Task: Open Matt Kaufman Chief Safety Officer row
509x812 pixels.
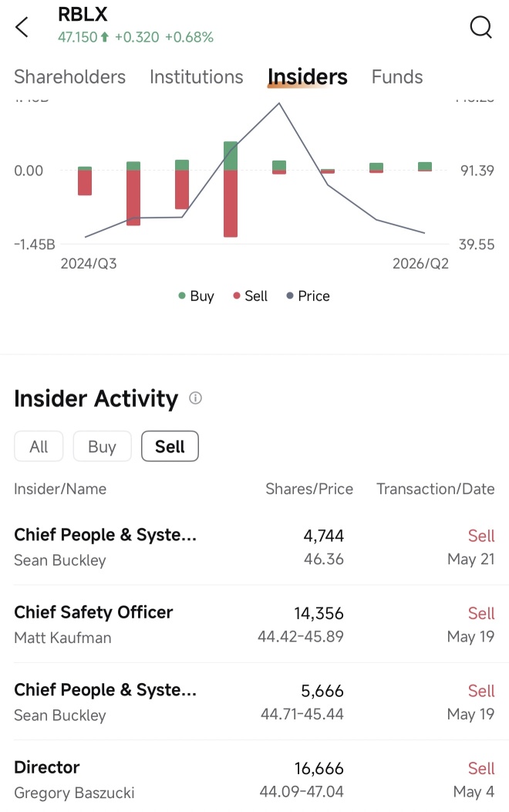Action: tap(254, 624)
